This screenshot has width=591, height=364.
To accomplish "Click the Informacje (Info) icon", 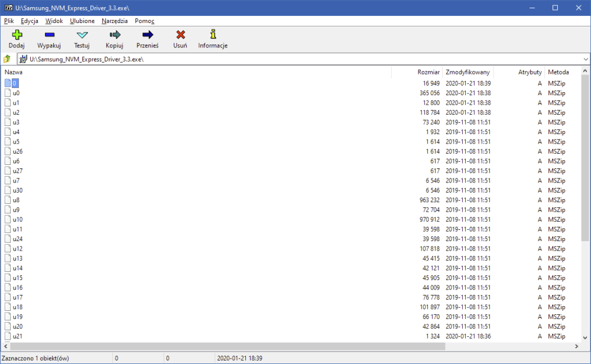I will click(213, 34).
